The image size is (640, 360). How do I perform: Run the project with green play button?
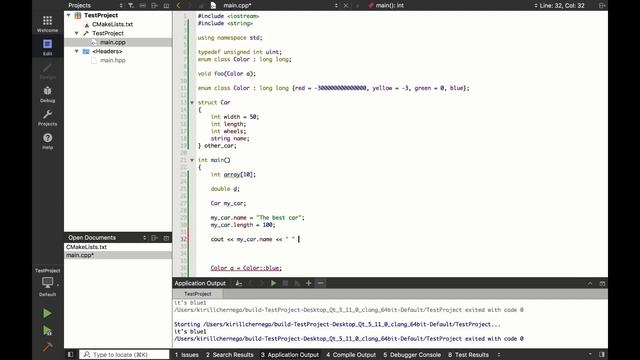(47, 313)
